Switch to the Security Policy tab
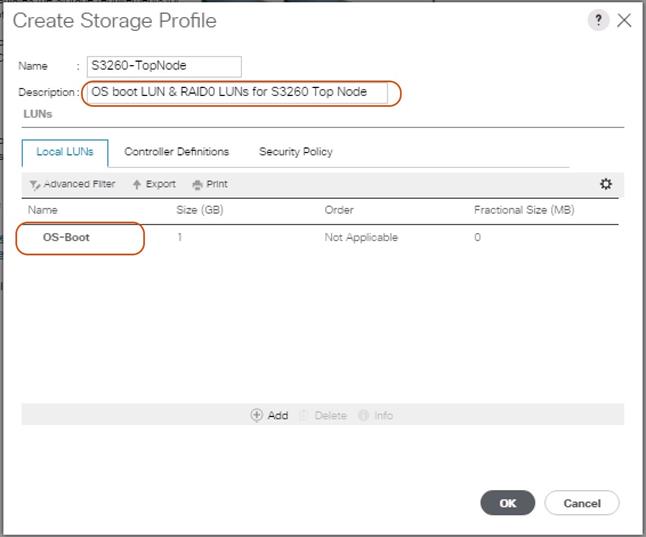 (296, 152)
